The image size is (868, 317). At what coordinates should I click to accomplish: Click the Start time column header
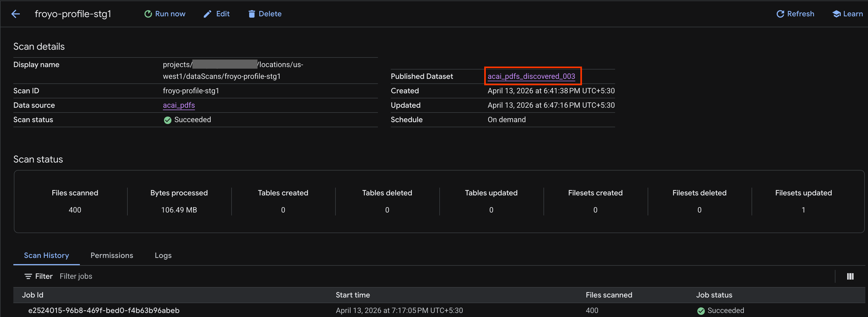point(353,295)
